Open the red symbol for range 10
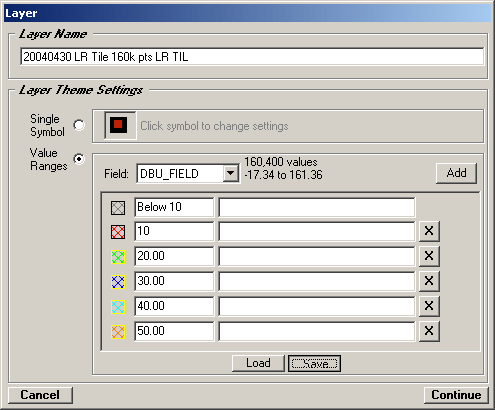Screen dimensions: 495x410 [x=118, y=232]
